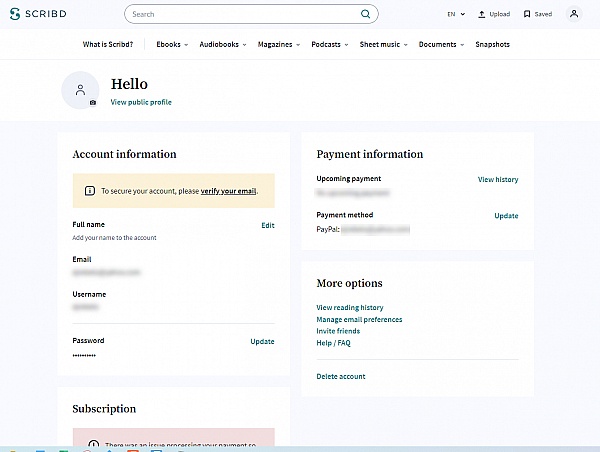Viewport: 600px width, 452px height.
Task: Click the Upload icon in header
Action: point(482,14)
